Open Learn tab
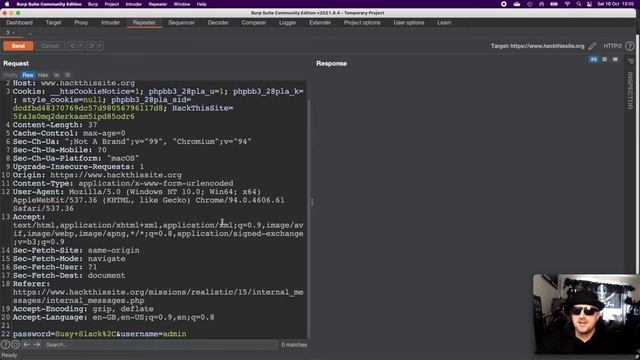 (x=444, y=23)
